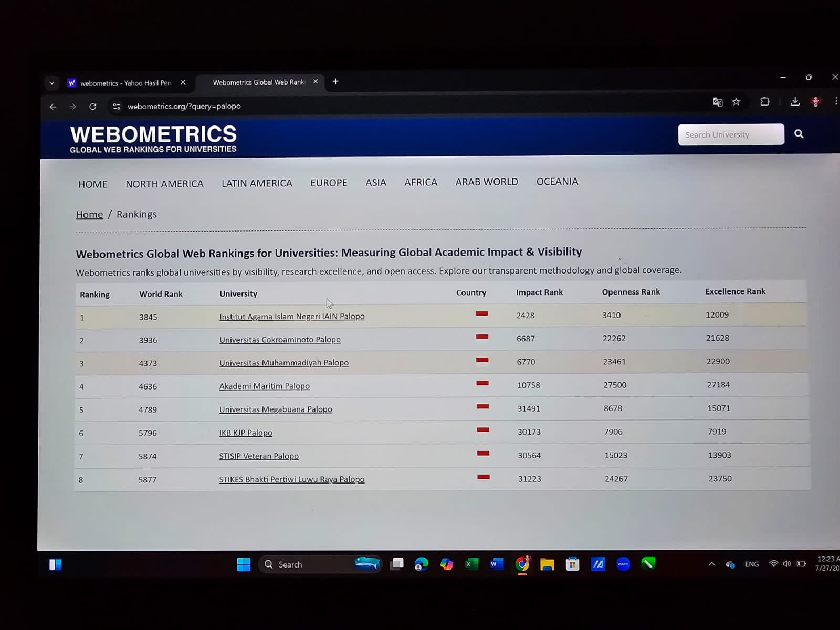The width and height of the screenshot is (840, 630).
Task: Click world rank value 3845
Action: pyautogui.click(x=148, y=317)
